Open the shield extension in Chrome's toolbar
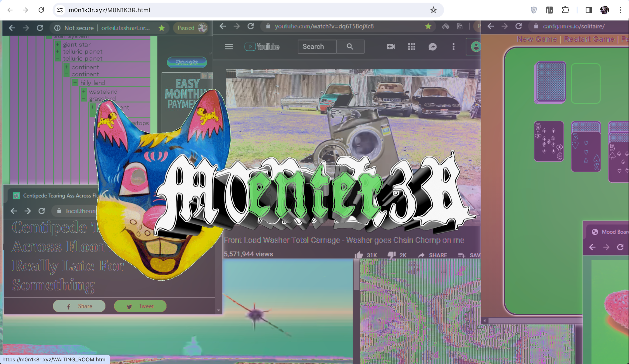629x364 pixels. [534, 10]
